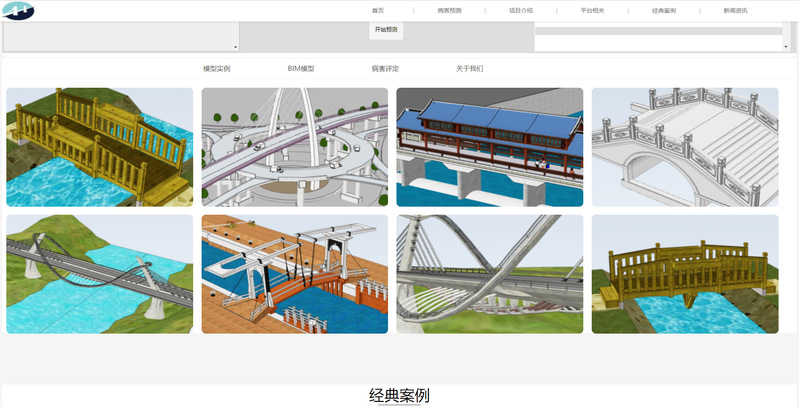
Task: Open the 病害预测 navigation item
Action: (x=449, y=10)
